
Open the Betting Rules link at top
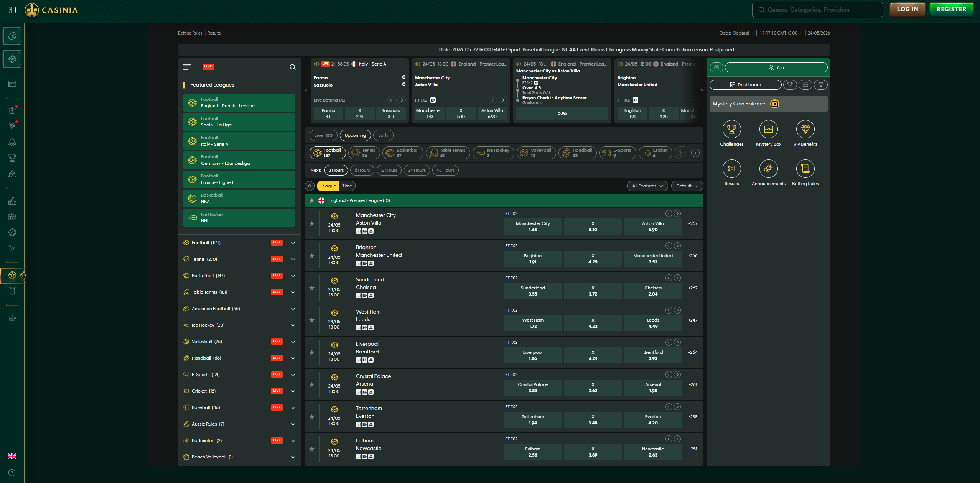190,33
